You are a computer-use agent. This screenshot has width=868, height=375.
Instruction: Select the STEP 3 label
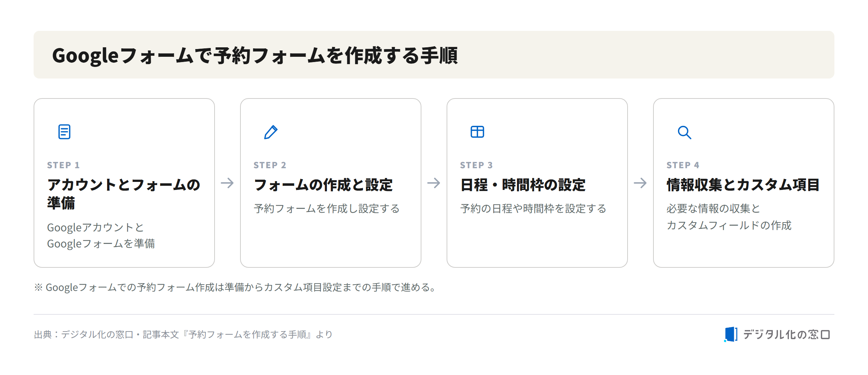(x=476, y=165)
